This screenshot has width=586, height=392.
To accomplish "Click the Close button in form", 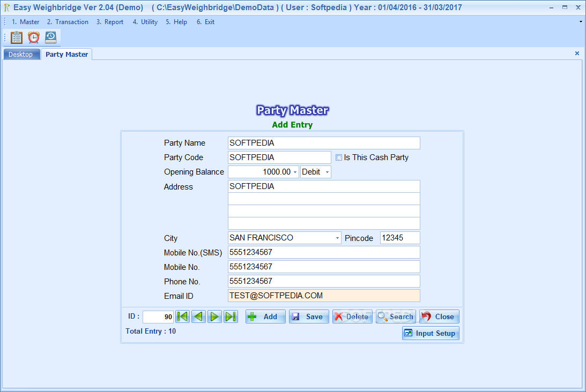I will pos(439,316).
